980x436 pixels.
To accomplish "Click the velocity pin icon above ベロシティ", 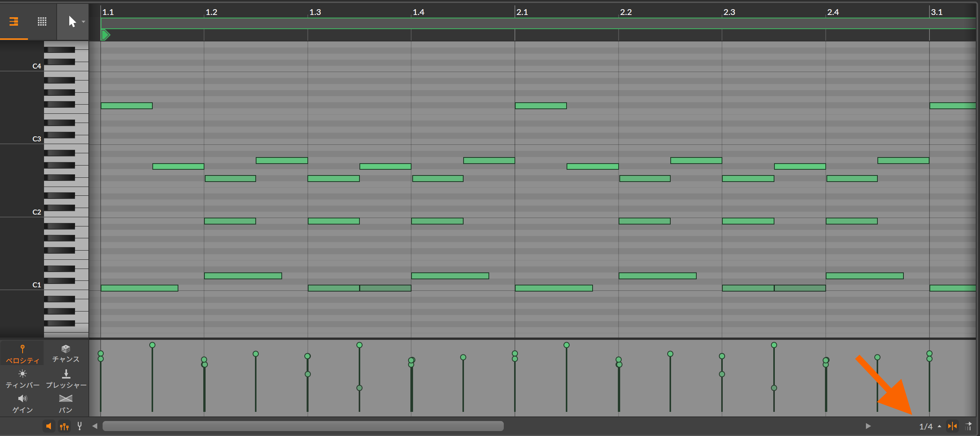I will pos(22,349).
